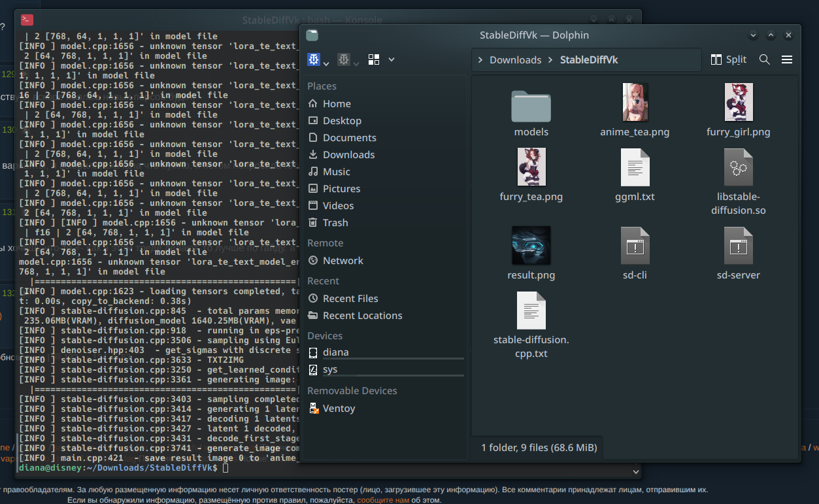819x504 pixels.
Task: Select the result.png thumbnail
Action: 531,245
